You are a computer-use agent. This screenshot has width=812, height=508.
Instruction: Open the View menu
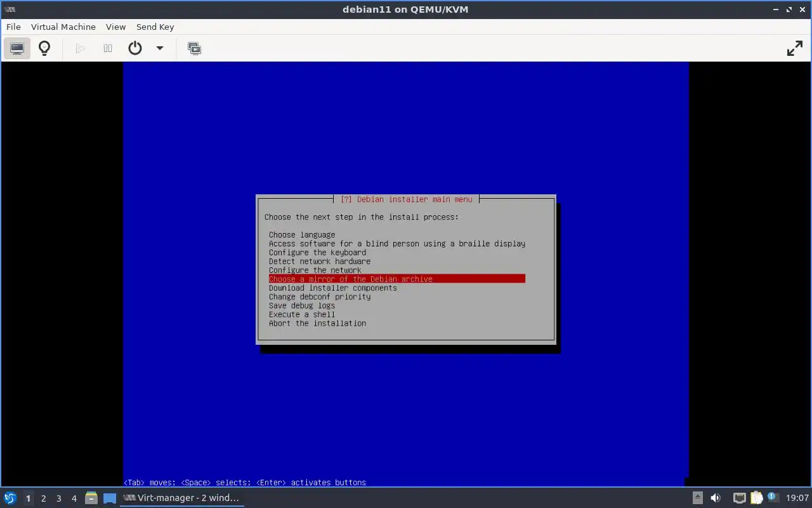(116, 27)
